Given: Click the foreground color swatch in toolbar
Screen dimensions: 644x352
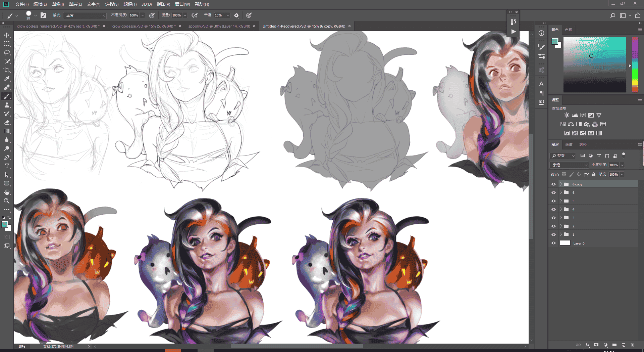Looking at the screenshot, I should (5, 225).
